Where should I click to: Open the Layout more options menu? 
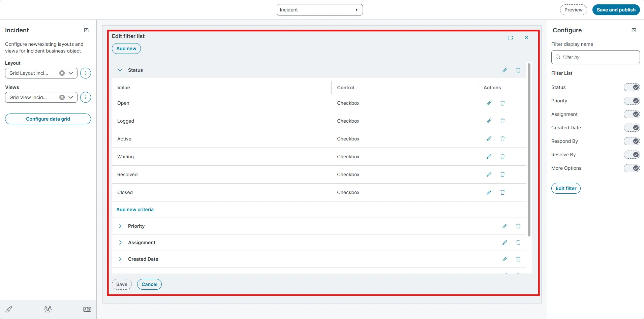point(86,73)
